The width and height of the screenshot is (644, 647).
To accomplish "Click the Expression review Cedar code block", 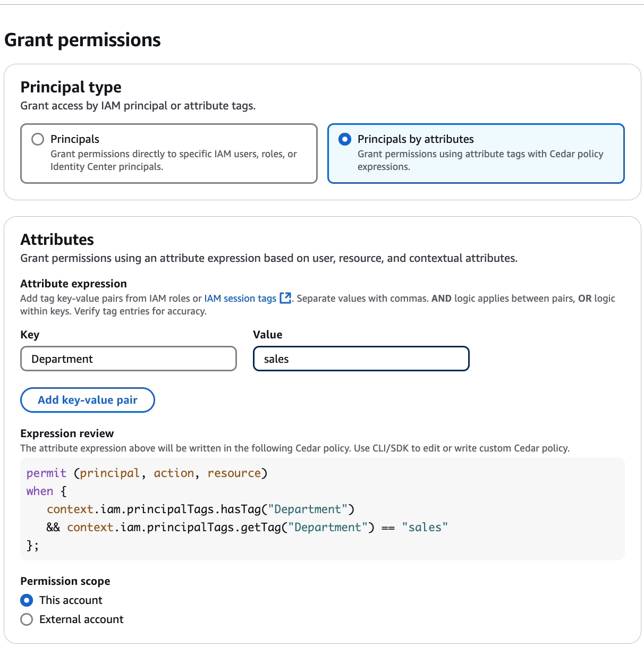I will (x=321, y=509).
